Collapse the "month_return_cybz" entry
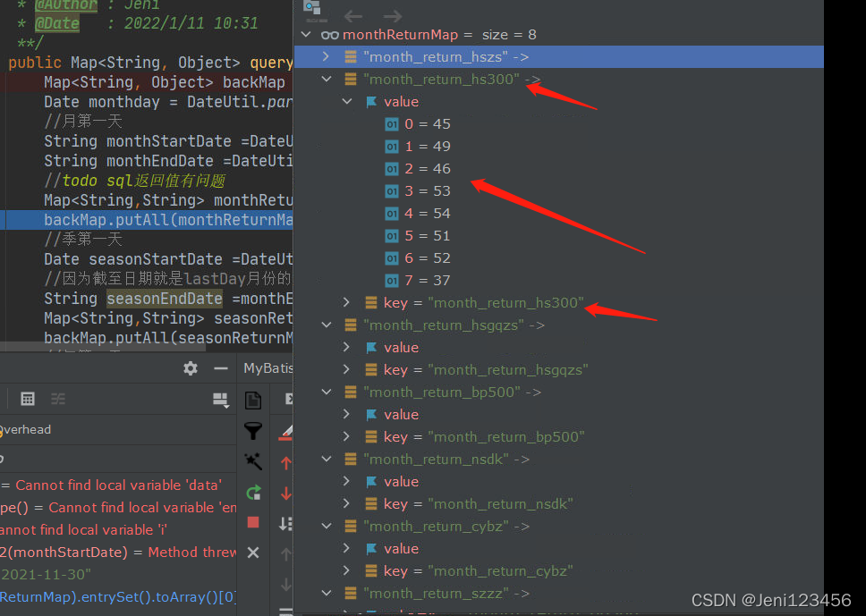 click(x=327, y=526)
